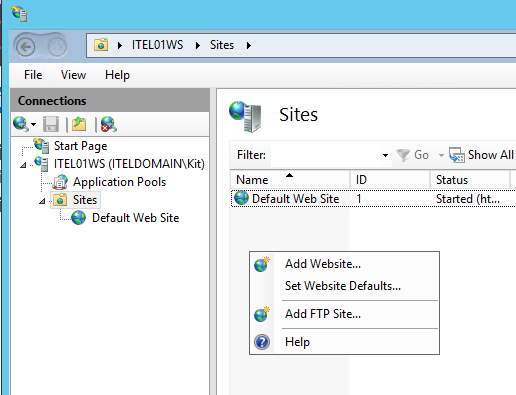Click Show All in the filter bar
This screenshot has width=516, height=395.
coord(481,155)
